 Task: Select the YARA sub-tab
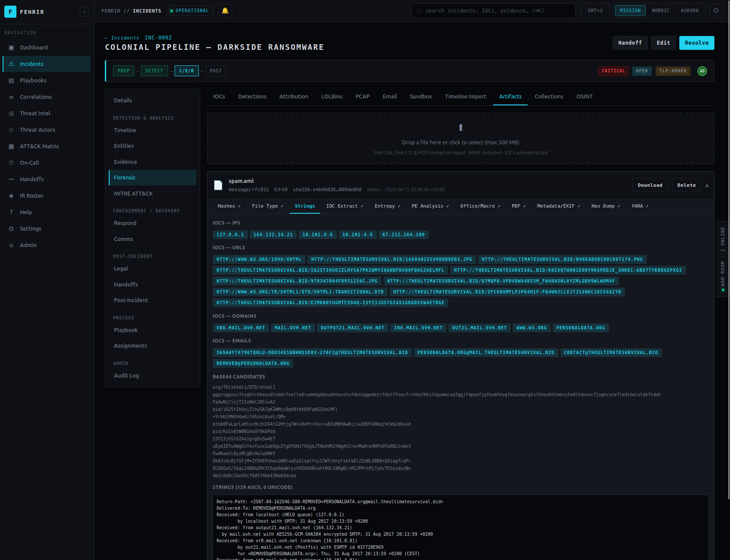point(640,206)
